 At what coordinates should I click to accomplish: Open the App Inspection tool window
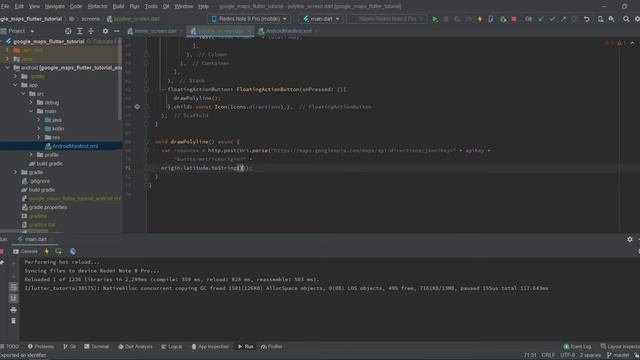[x=210, y=347]
